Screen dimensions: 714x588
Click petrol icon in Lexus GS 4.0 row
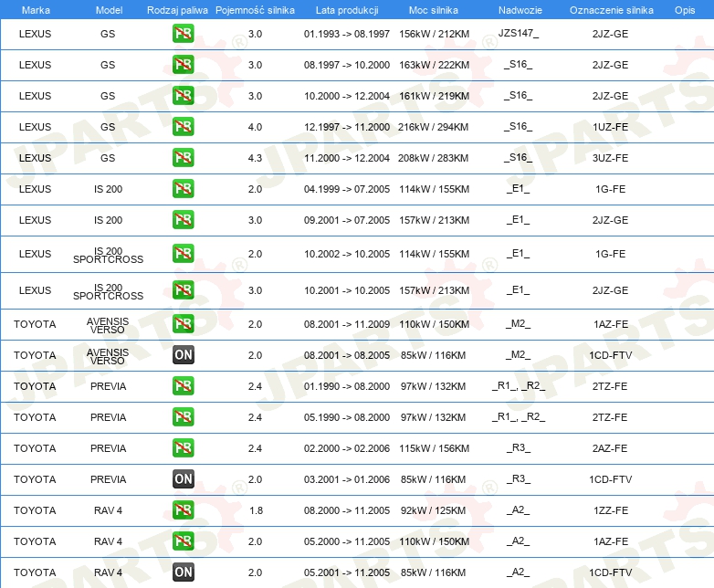[183, 127]
